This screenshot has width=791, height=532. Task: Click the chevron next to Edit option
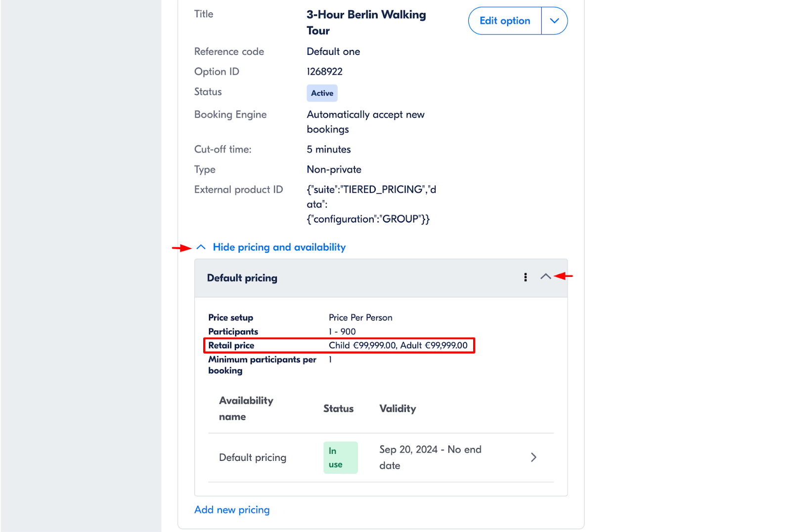coord(555,21)
